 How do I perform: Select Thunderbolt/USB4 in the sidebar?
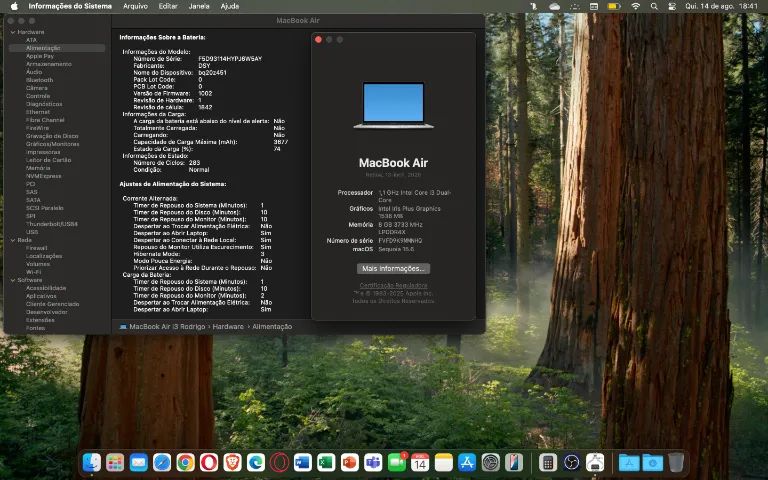51,224
